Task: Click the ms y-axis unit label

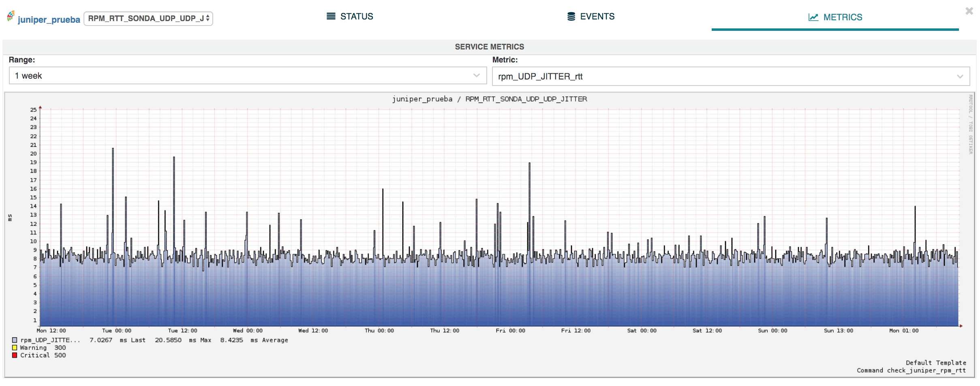Action: [10, 218]
